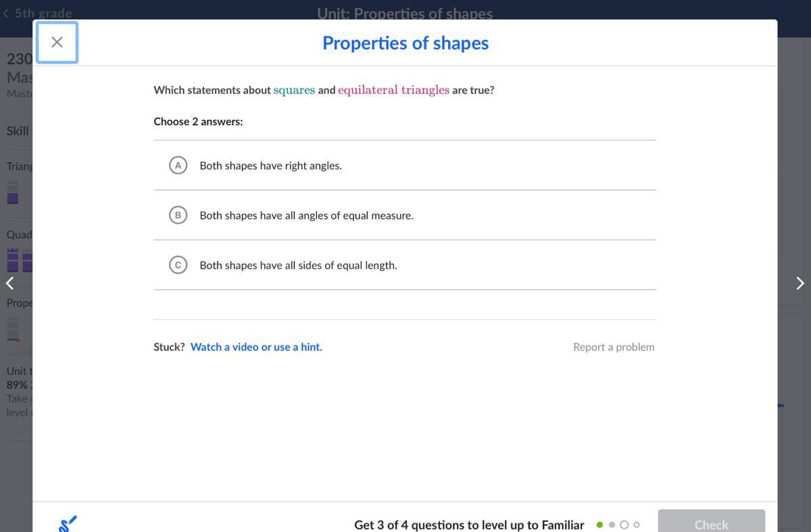Screen dimensions: 811x532
Task: Close the Properties of shapes exercise
Action: (x=57, y=43)
